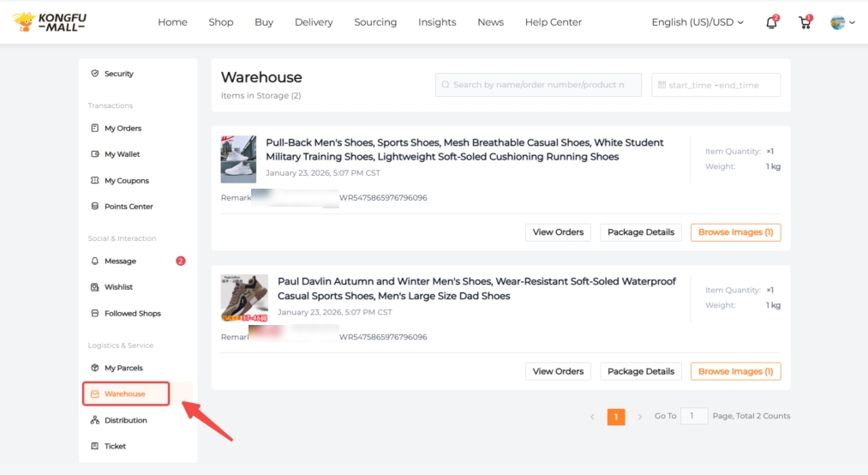Viewport: 868px width, 475px height.
Task: Open My Coupons in sidebar
Action: (x=126, y=181)
